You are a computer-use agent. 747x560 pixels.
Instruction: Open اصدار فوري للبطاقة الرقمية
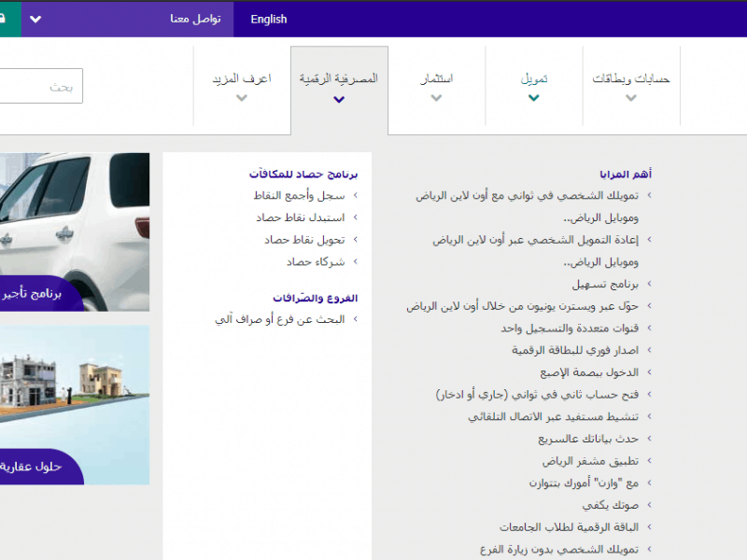point(575,351)
